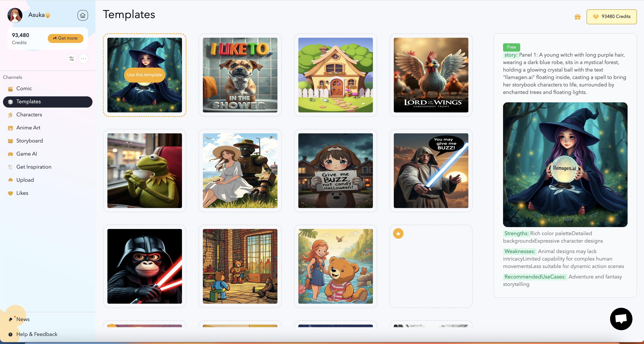Open the Likes channel
Screen dimensions: 644x344
click(x=22, y=193)
